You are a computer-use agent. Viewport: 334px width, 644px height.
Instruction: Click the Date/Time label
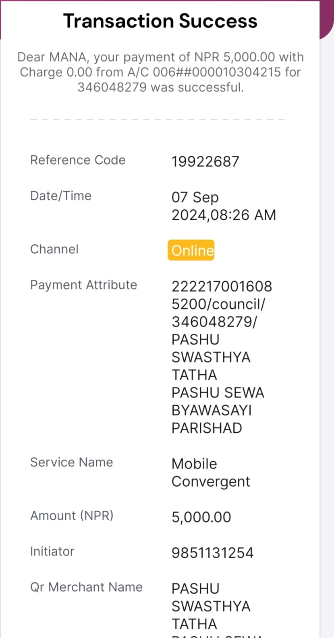click(61, 196)
